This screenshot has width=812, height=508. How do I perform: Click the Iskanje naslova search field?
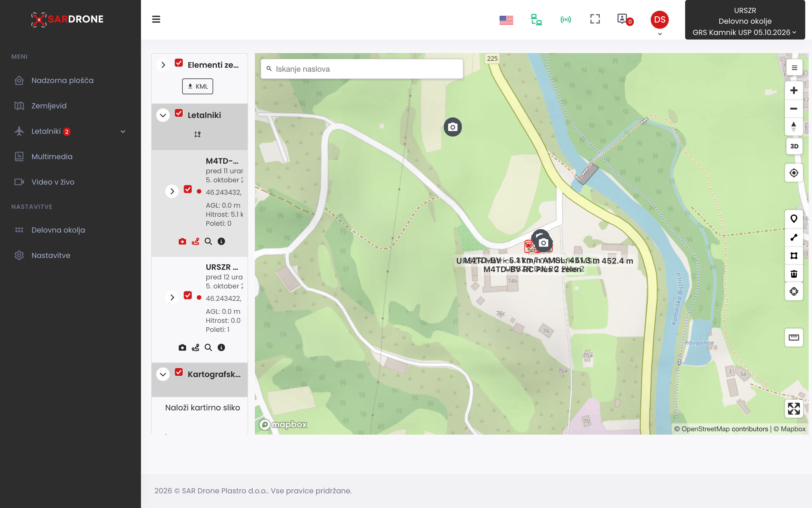pyautogui.click(x=362, y=69)
